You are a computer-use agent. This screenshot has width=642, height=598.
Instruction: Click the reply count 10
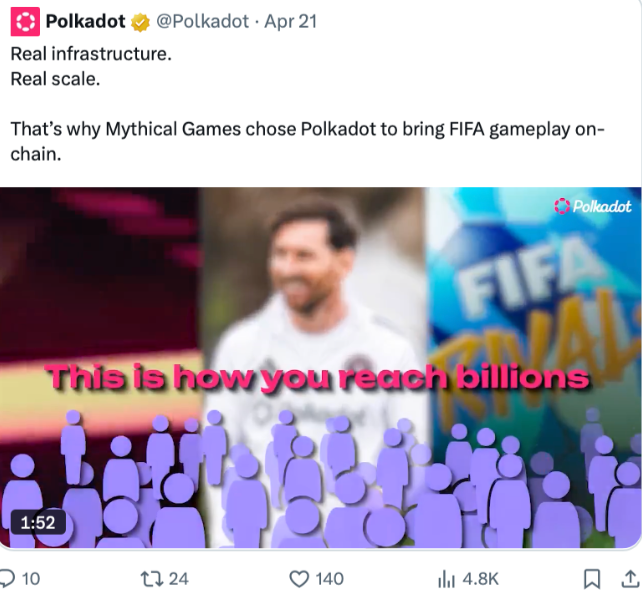(x=31, y=579)
